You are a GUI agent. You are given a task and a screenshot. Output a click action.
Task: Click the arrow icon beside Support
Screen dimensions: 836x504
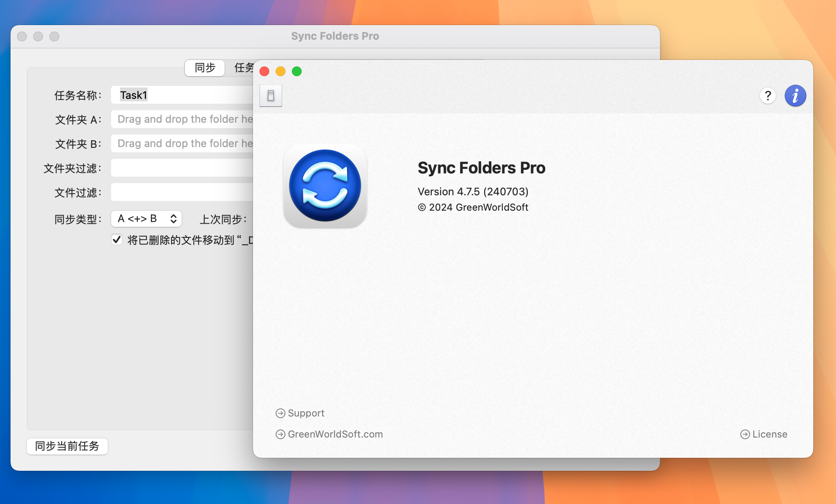(280, 413)
